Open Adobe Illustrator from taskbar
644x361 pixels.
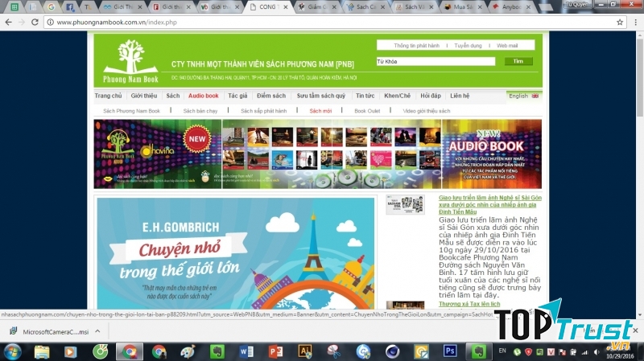tap(305, 351)
